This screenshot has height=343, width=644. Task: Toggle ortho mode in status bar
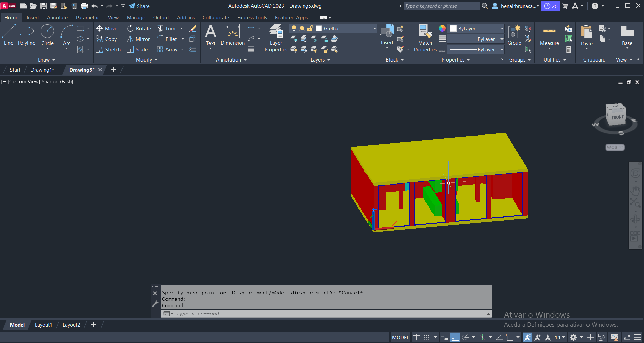pos(455,337)
